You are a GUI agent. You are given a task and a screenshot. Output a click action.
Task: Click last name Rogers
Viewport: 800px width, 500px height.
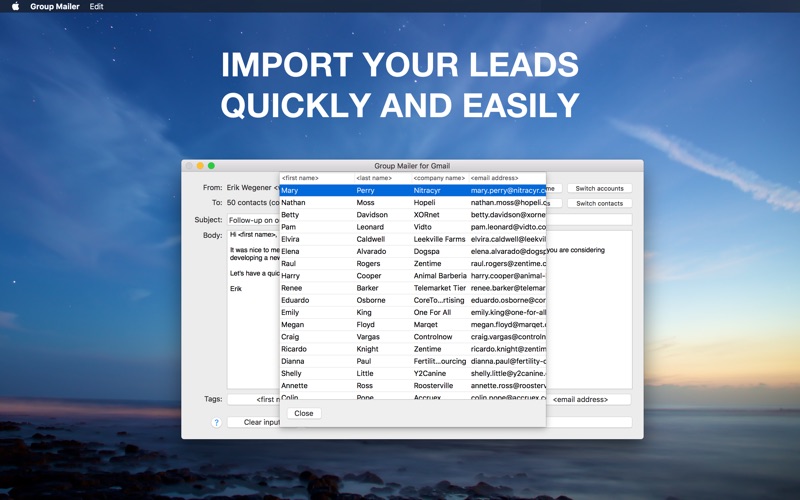(368, 264)
